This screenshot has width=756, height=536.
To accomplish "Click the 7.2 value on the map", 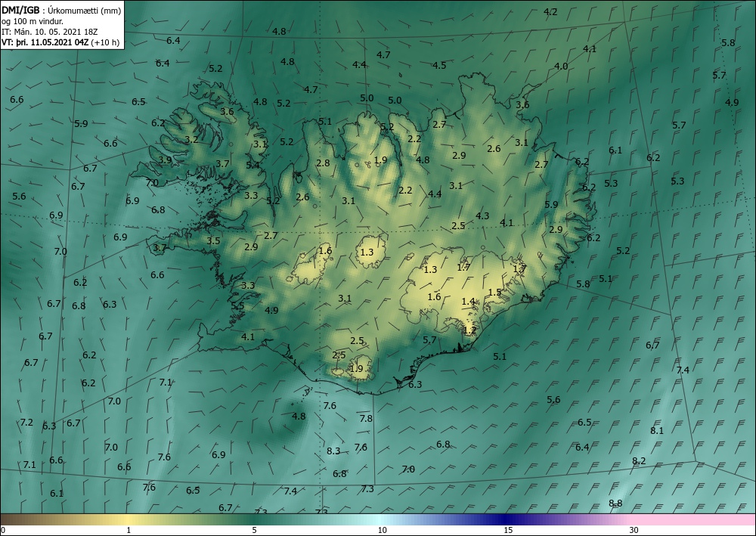I will click(26, 423).
